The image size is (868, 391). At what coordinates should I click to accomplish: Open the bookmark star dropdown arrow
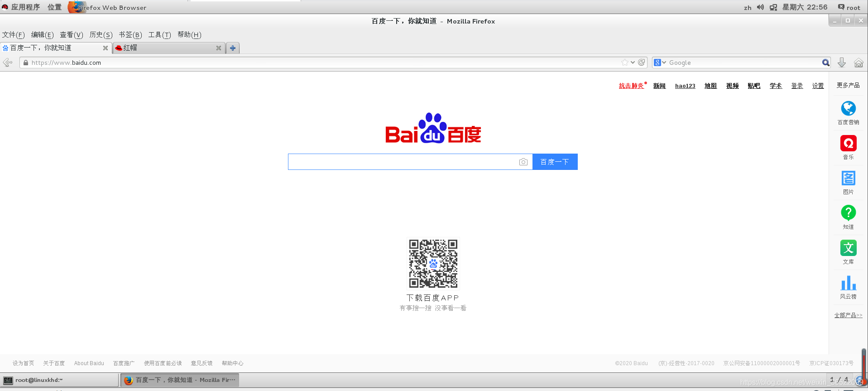click(633, 63)
